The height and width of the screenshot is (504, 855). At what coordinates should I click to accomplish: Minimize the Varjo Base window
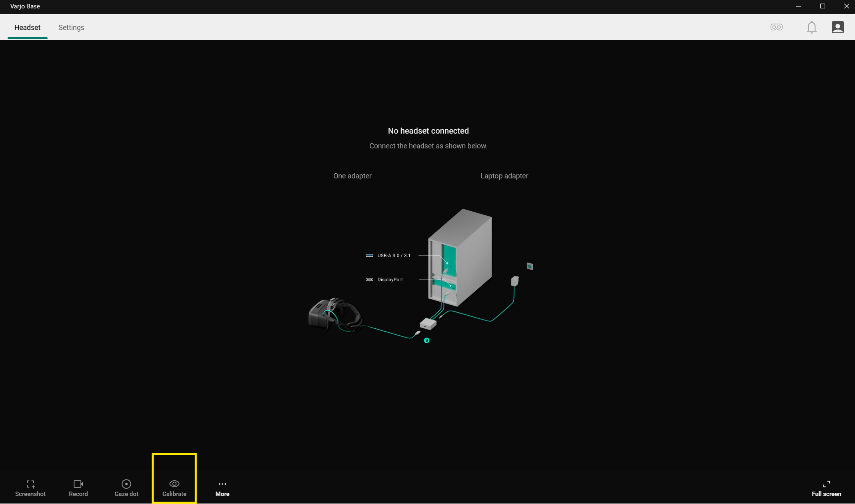[799, 6]
